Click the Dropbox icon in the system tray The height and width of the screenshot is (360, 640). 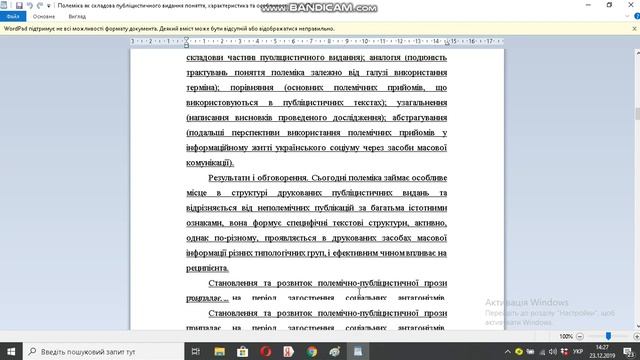click(x=564, y=351)
